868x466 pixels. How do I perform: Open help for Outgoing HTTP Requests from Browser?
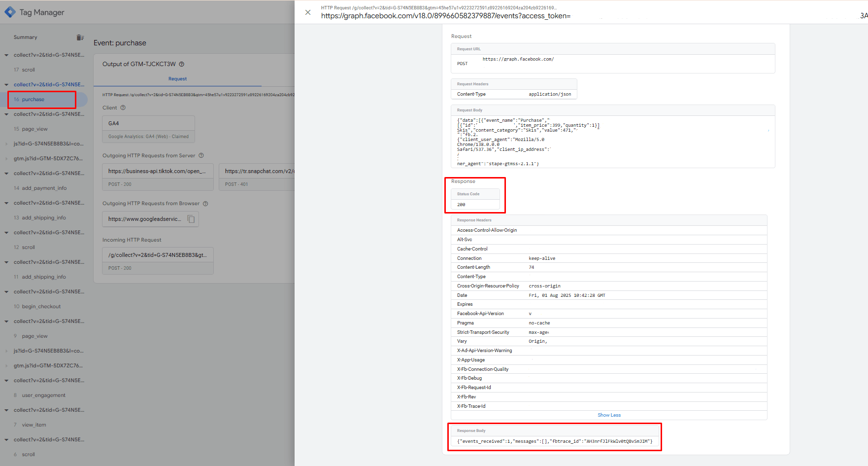click(x=205, y=204)
